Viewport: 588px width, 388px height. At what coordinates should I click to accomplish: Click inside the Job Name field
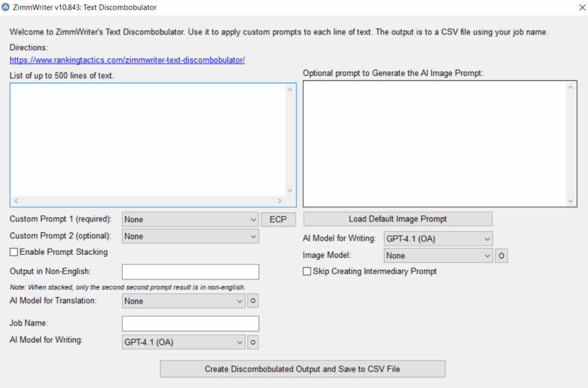(190, 323)
